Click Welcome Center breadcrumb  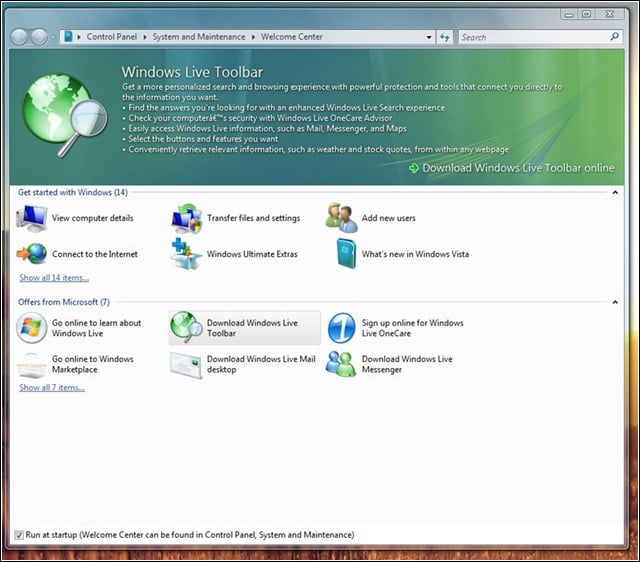292,37
